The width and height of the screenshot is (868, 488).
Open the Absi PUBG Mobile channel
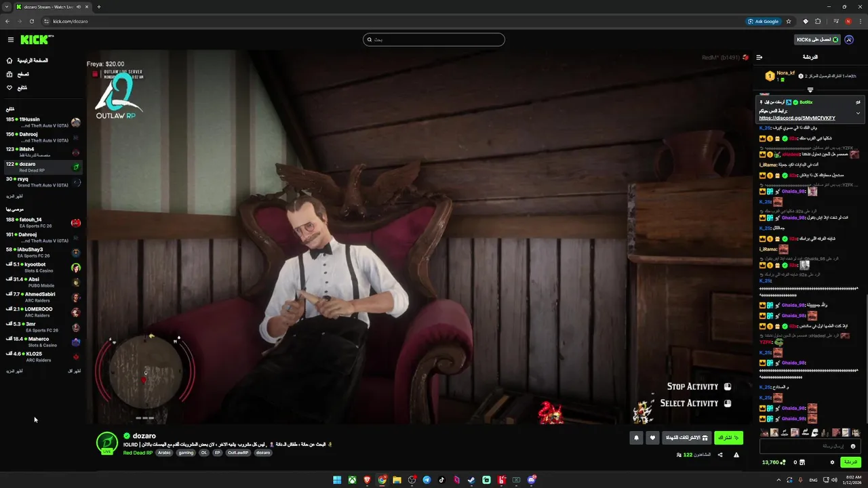[x=43, y=282]
